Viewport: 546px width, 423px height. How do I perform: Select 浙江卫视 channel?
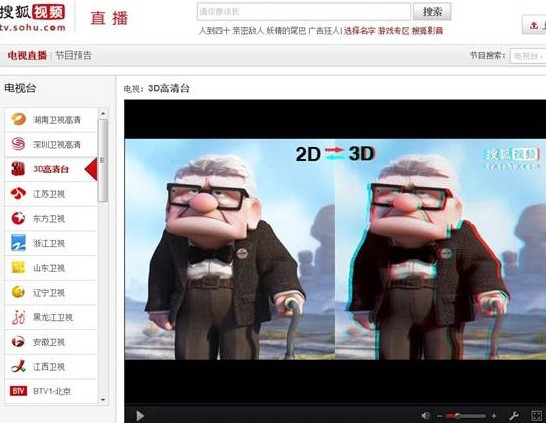click(51, 243)
